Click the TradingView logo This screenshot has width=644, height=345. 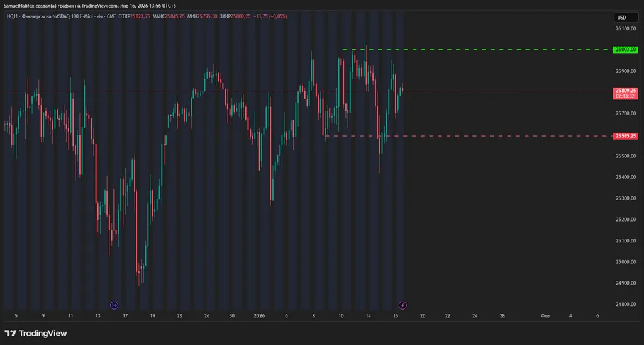[x=36, y=333]
